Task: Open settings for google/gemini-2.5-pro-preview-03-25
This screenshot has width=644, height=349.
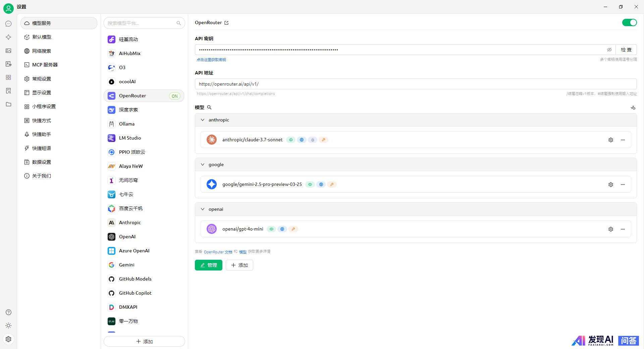Action: tap(611, 185)
